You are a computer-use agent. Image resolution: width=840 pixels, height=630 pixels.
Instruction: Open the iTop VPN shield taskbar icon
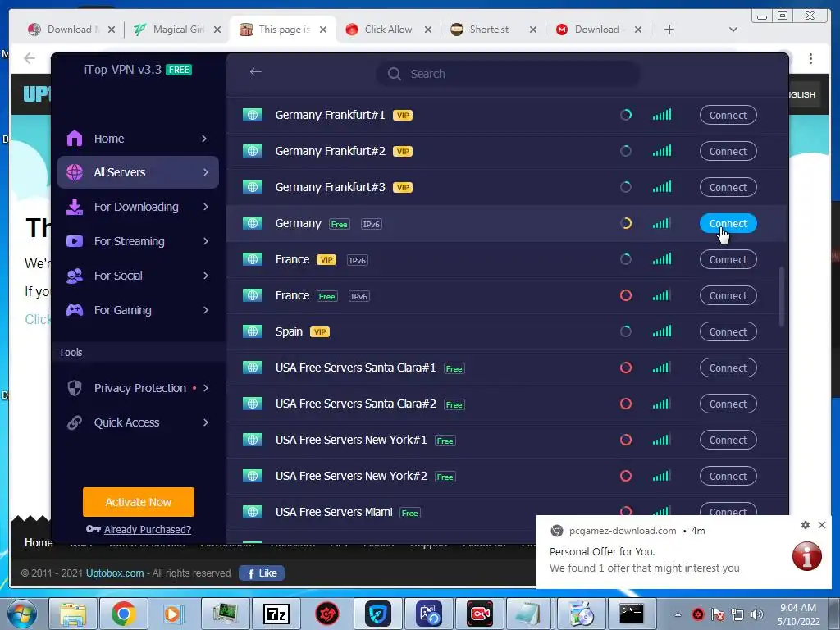[378, 614]
